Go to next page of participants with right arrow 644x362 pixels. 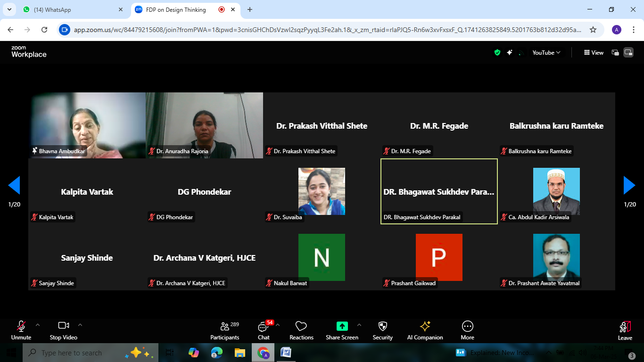click(629, 186)
